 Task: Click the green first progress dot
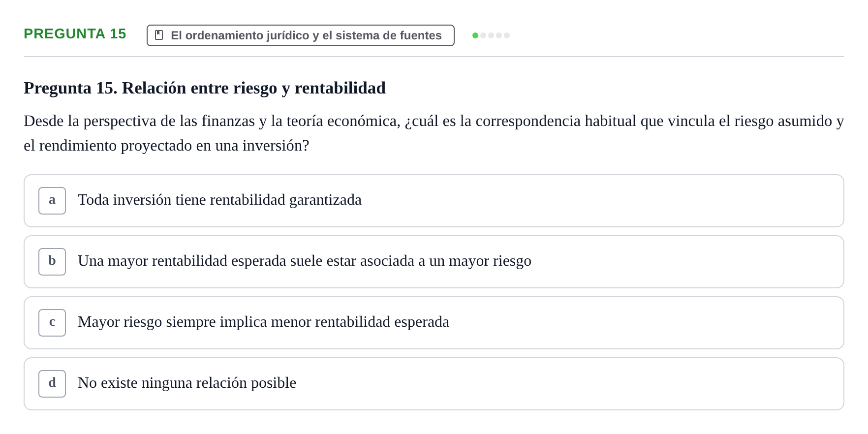pyautogui.click(x=475, y=35)
